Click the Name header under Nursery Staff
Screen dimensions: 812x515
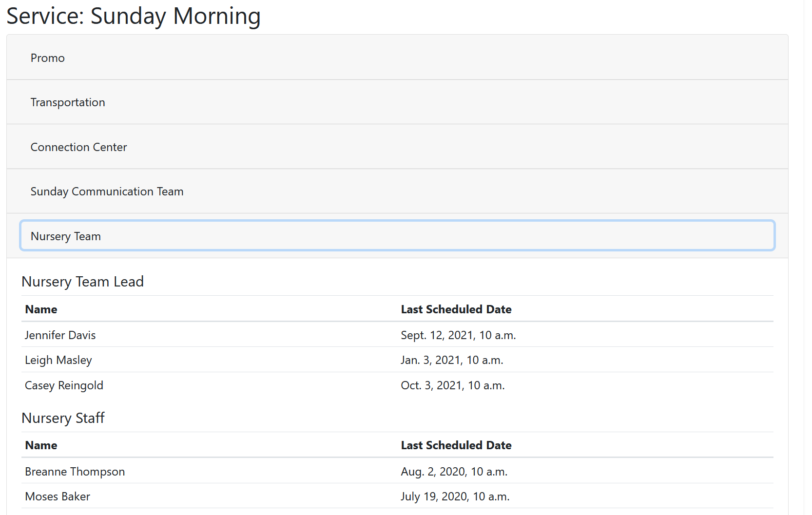coord(41,445)
